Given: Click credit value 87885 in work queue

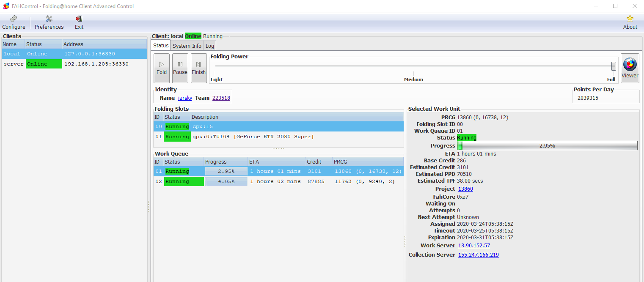Looking at the screenshot, I should coord(316,181).
